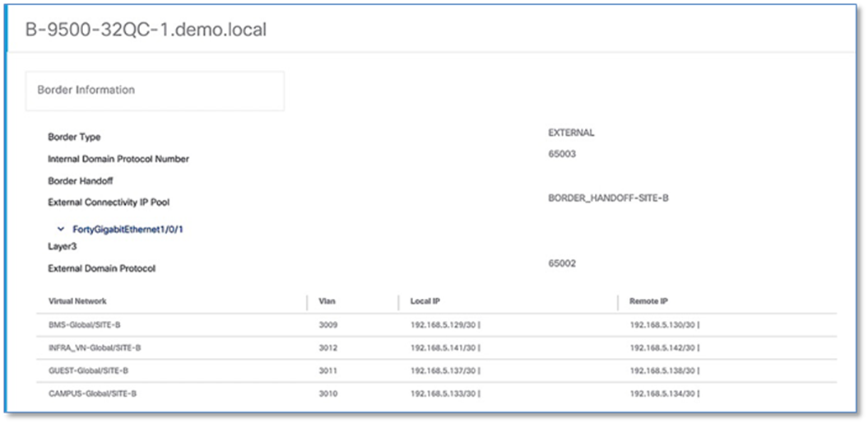The width and height of the screenshot is (868, 424).
Task: Click the Remote IP column header
Action: click(x=648, y=301)
